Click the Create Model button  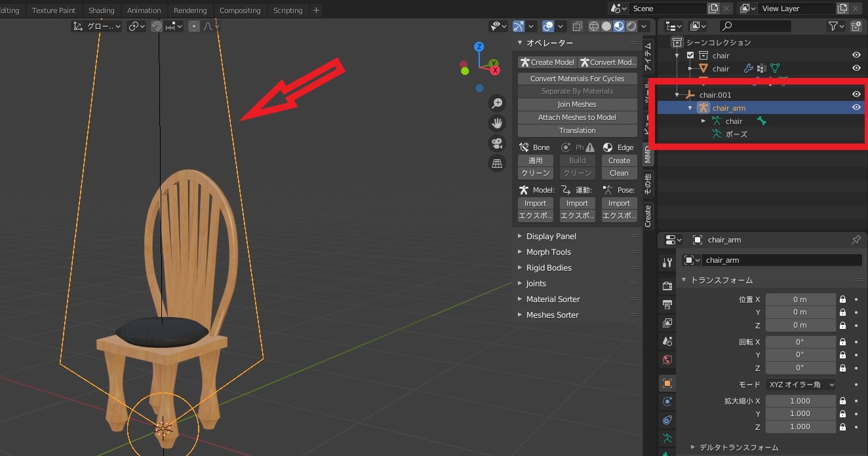[x=547, y=62]
